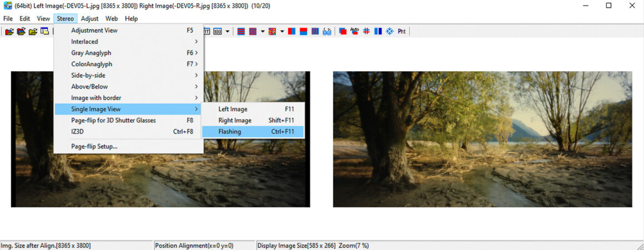The image size is (644, 250).
Task: Select the above/below red/blue view icon
Action: click(303, 32)
